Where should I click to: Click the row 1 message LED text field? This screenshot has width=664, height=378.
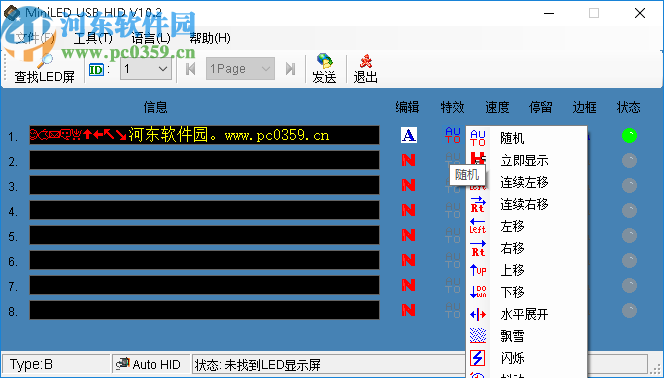click(204, 135)
